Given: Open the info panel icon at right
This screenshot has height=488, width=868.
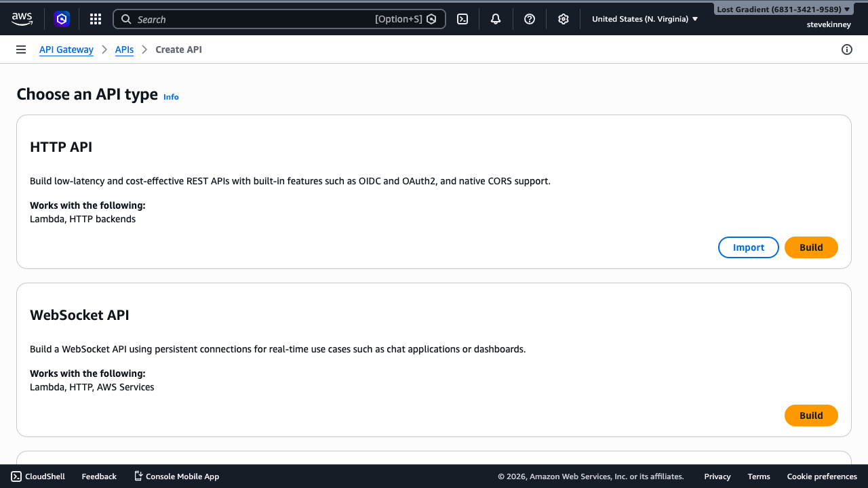Looking at the screenshot, I should (847, 49).
